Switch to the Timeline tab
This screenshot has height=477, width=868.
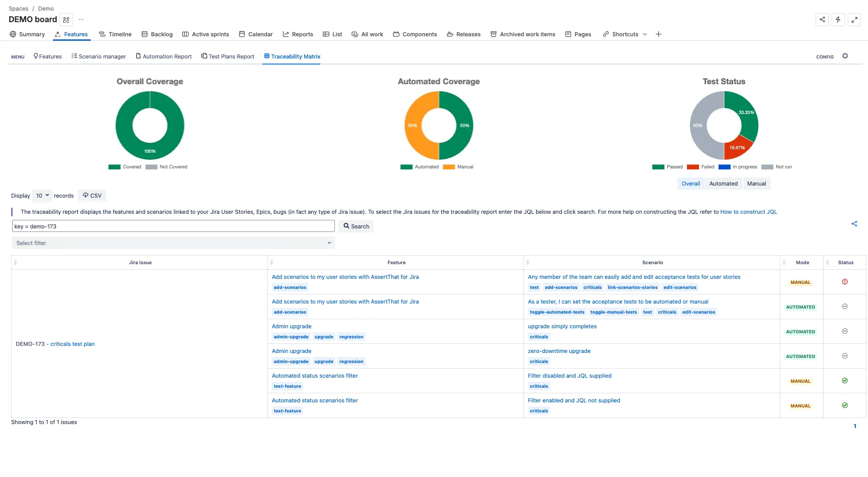(115, 34)
